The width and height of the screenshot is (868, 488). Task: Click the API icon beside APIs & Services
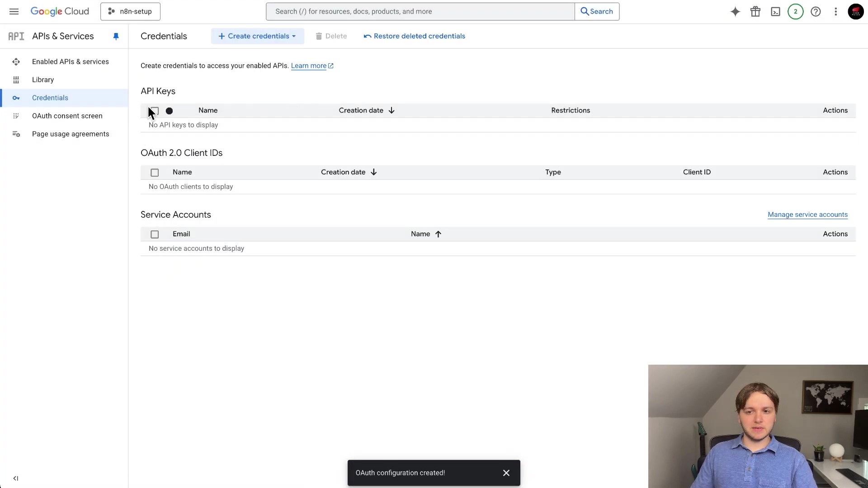(x=16, y=36)
